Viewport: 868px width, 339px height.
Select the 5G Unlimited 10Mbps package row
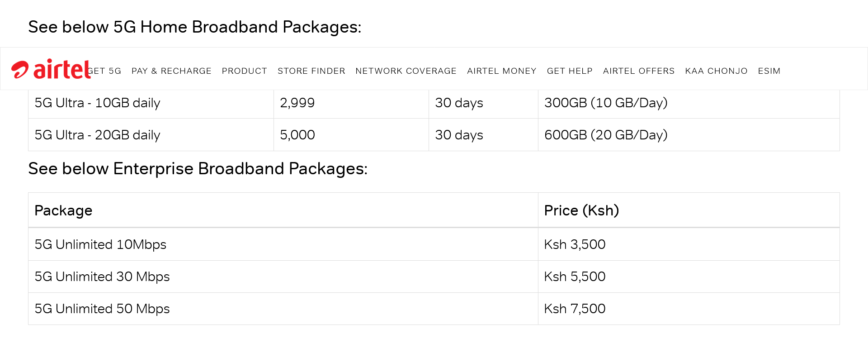(100, 245)
